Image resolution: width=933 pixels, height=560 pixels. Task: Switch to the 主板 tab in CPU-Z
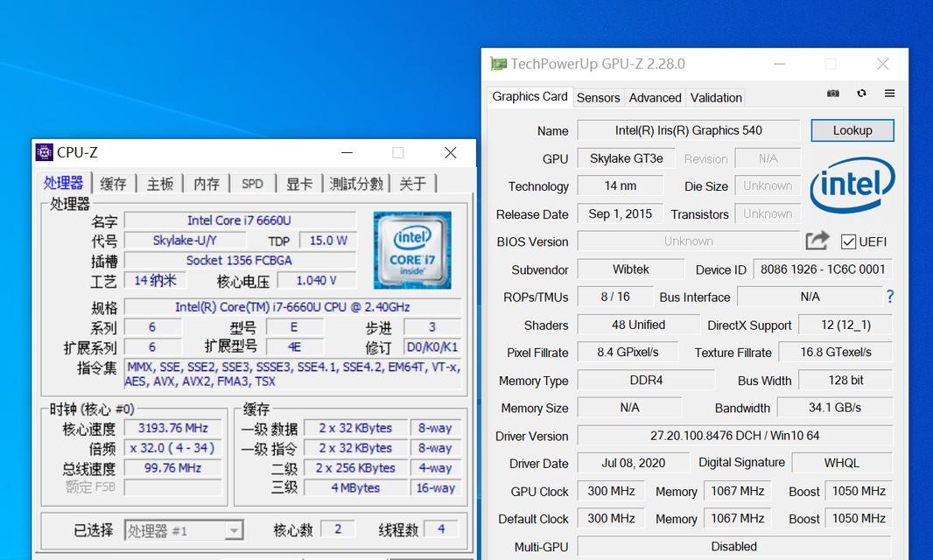[159, 184]
